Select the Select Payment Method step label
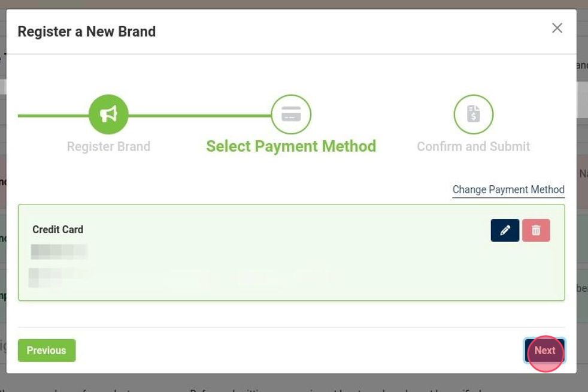This screenshot has width=588, height=392. 291,146
